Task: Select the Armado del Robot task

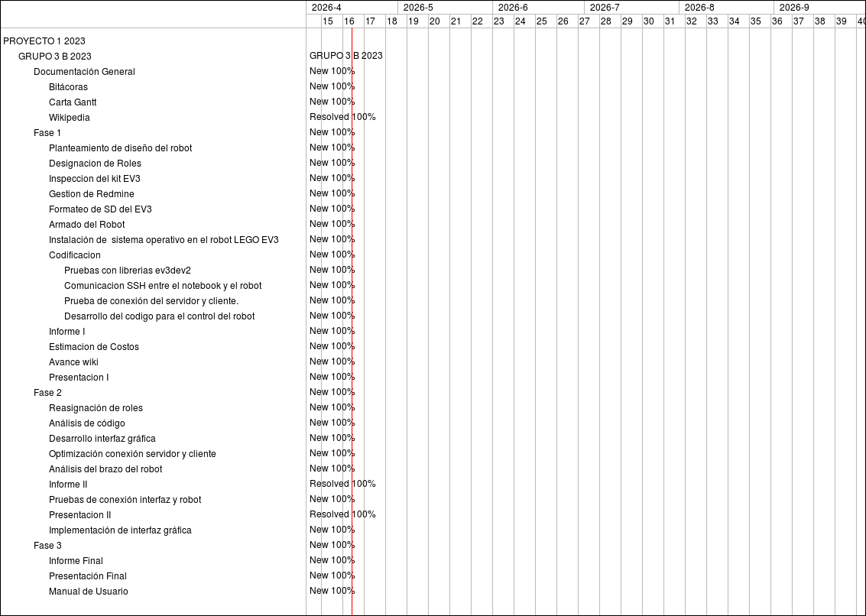Action: (x=86, y=225)
